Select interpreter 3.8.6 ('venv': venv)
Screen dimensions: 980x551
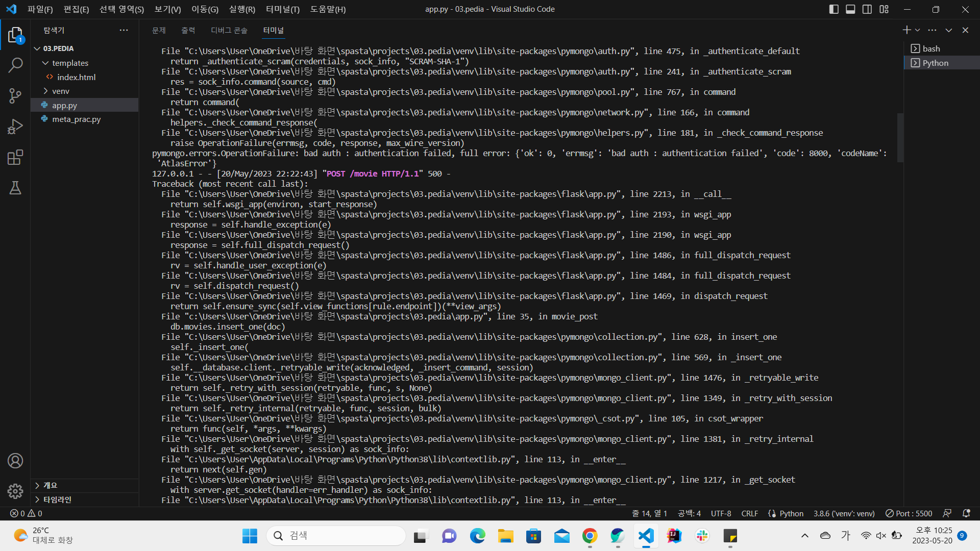click(844, 513)
